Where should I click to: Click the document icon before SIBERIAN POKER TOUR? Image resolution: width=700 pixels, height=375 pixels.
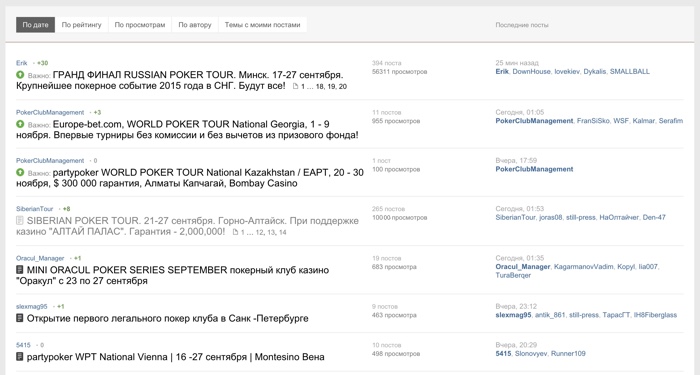pyautogui.click(x=20, y=221)
